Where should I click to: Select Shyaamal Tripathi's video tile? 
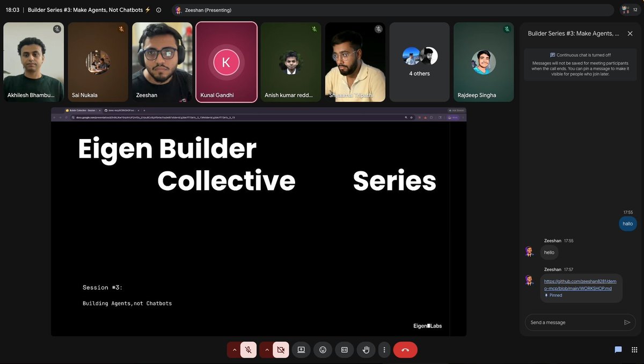(355, 62)
